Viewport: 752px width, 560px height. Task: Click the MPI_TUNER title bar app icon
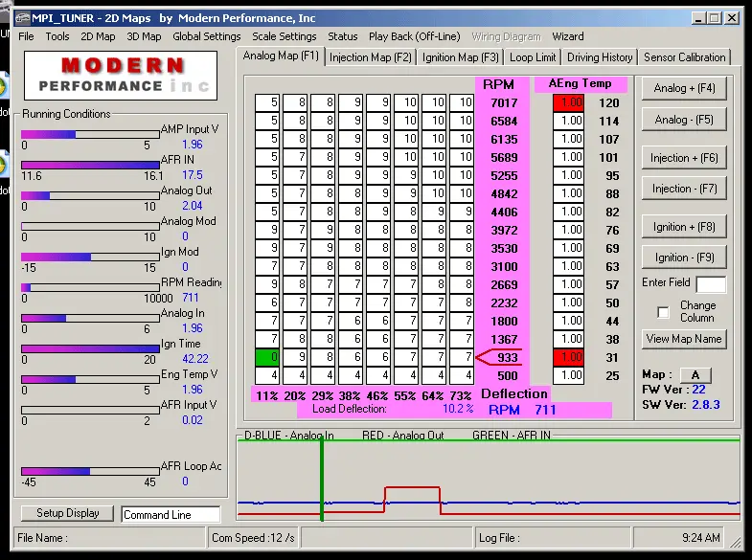pyautogui.click(x=23, y=18)
